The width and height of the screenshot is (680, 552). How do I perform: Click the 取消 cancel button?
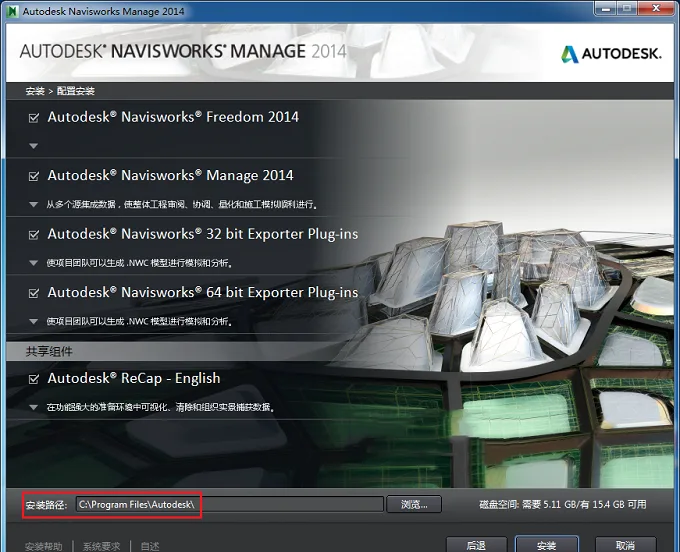click(625, 545)
